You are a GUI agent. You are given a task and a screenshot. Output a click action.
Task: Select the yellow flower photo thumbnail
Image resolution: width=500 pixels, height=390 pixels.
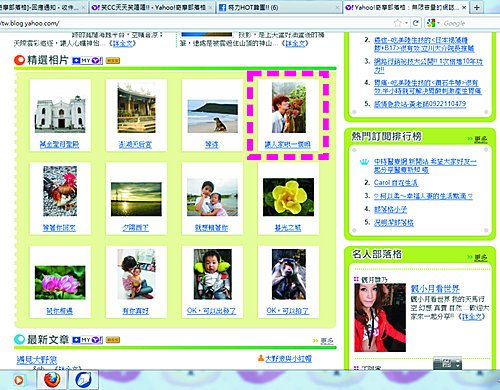(x=288, y=197)
